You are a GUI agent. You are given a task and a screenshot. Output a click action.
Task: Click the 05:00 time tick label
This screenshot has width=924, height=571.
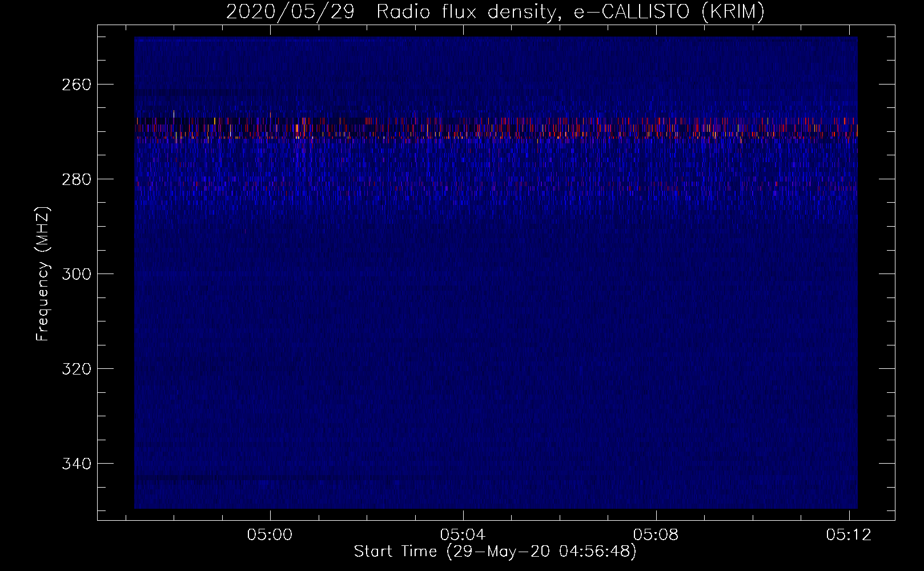tap(270, 534)
